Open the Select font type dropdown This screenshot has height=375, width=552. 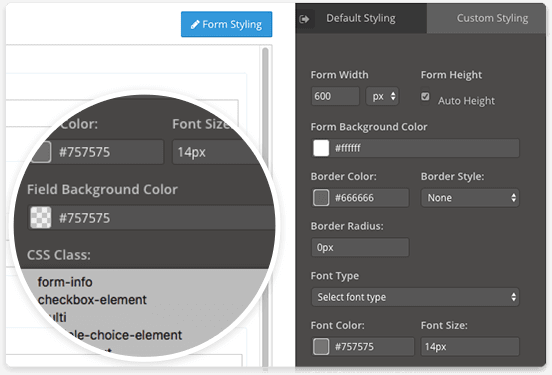tap(415, 297)
